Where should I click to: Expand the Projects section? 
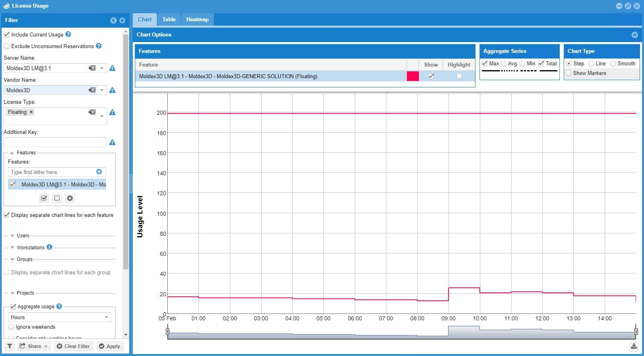12,293
